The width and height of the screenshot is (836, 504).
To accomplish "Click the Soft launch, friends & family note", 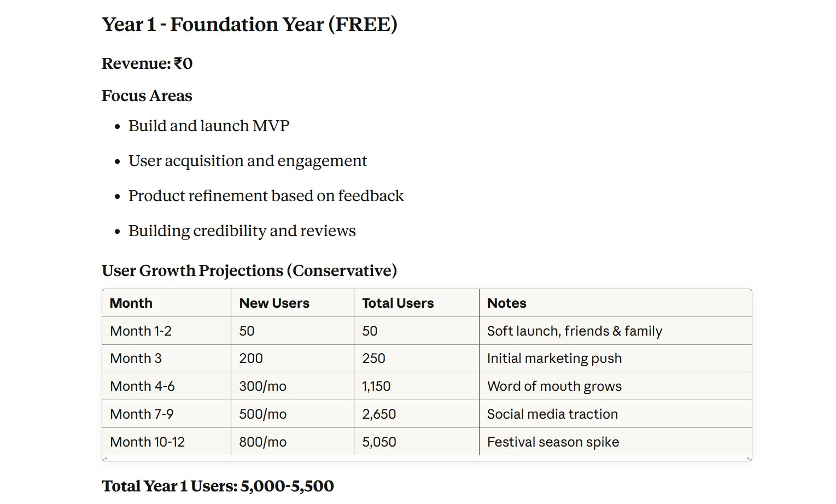I will [x=575, y=331].
